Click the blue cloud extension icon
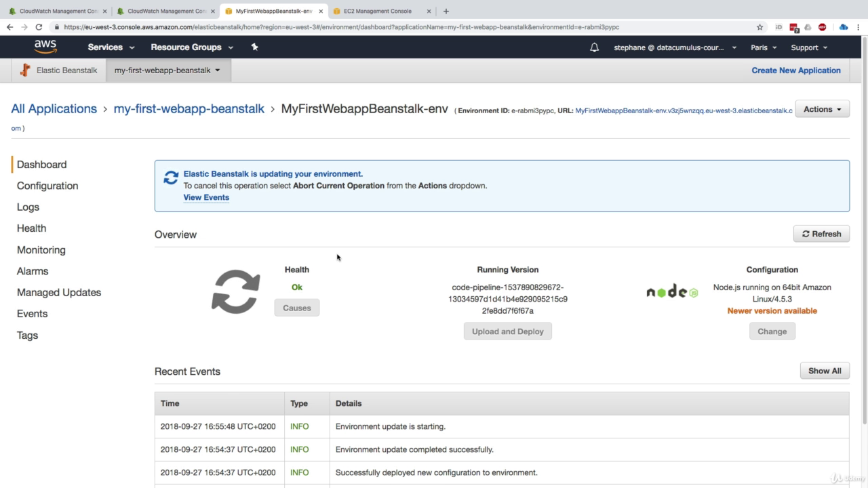This screenshot has width=868, height=488. [x=843, y=27]
